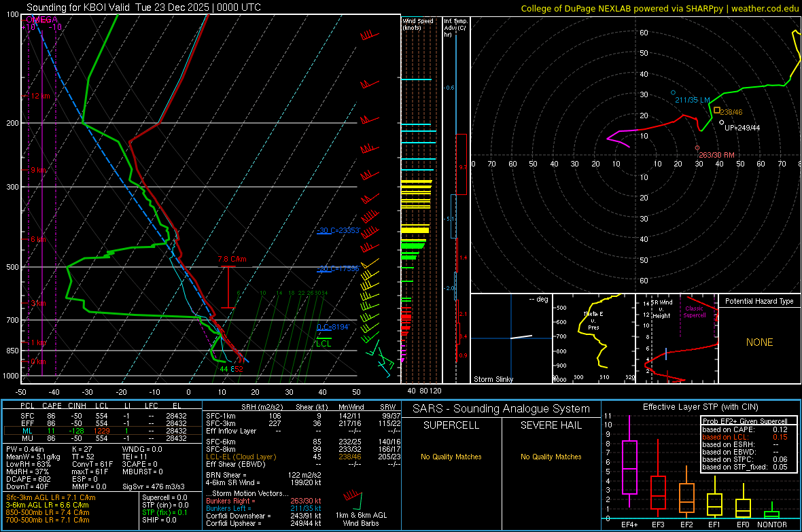The height and width of the screenshot is (532, 802).
Task: Click the 'SR Wind v. Height' label
Action: point(661,309)
